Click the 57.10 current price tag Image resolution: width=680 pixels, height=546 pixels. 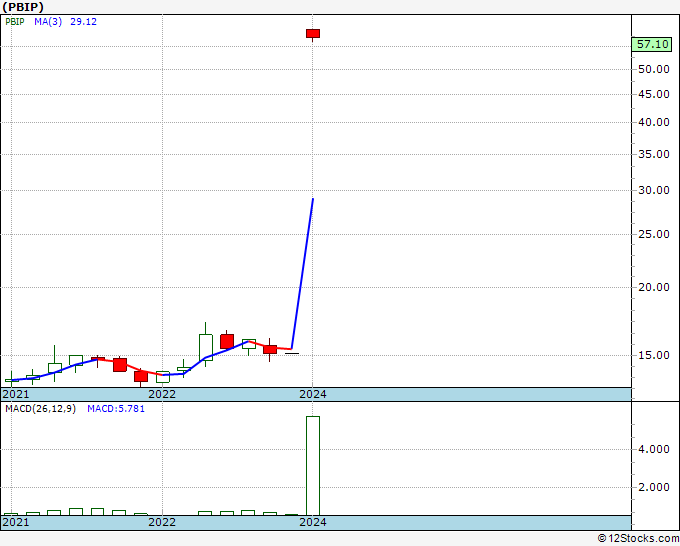[x=652, y=44]
